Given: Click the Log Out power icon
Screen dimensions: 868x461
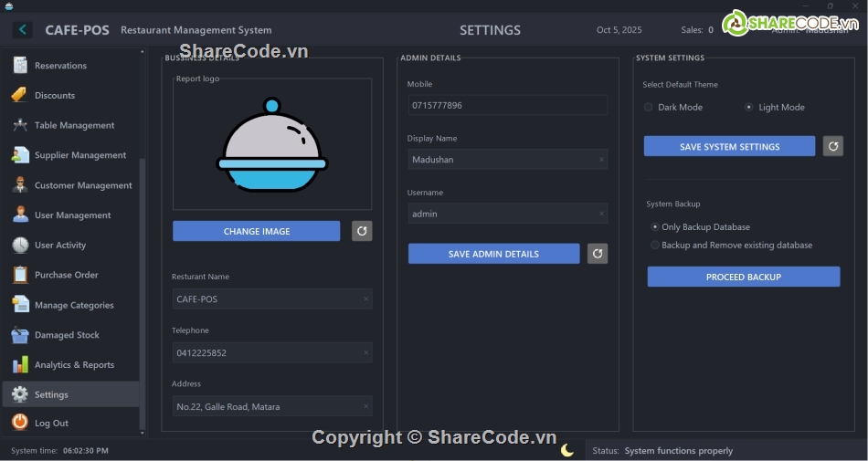Looking at the screenshot, I should pyautogui.click(x=19, y=423).
